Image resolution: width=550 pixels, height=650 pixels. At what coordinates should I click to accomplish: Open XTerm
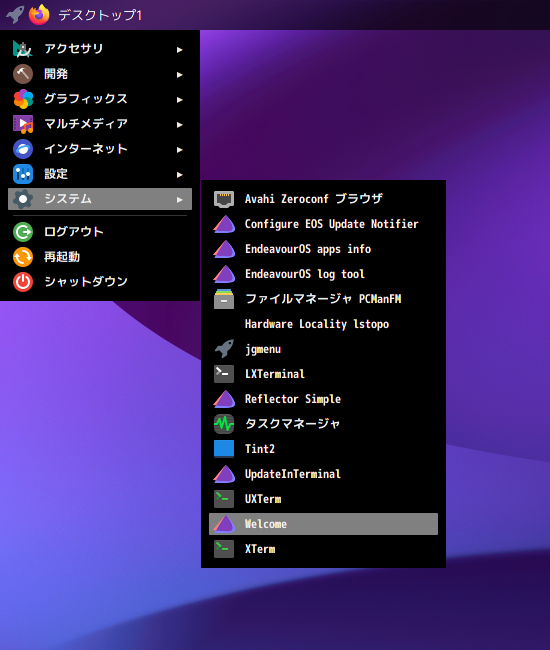point(323,549)
